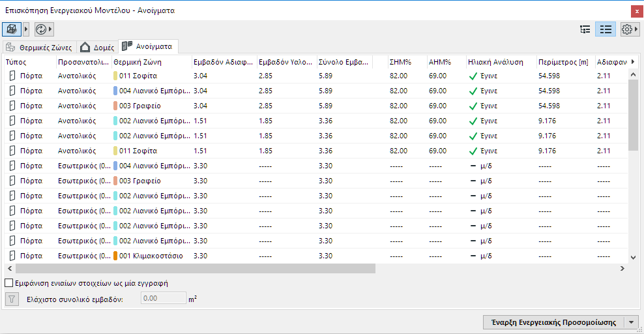Open the simulation start dropdown arrow

coord(631,322)
